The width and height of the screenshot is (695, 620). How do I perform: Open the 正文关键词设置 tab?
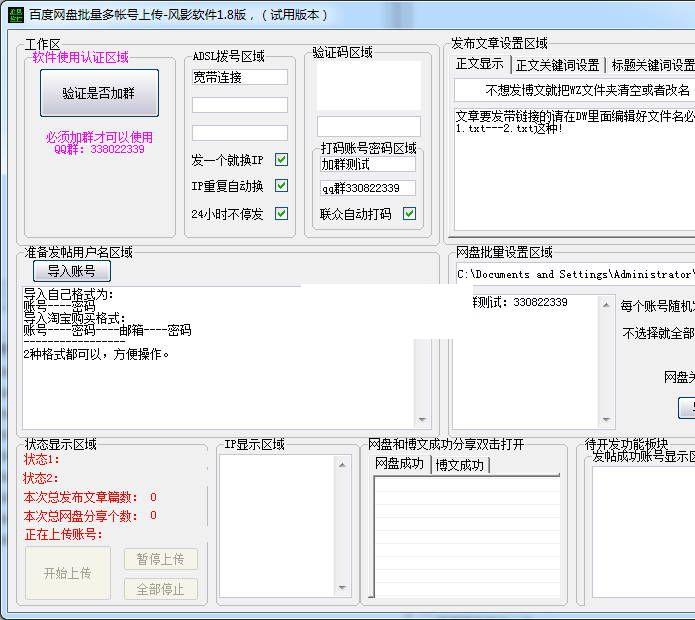557,65
